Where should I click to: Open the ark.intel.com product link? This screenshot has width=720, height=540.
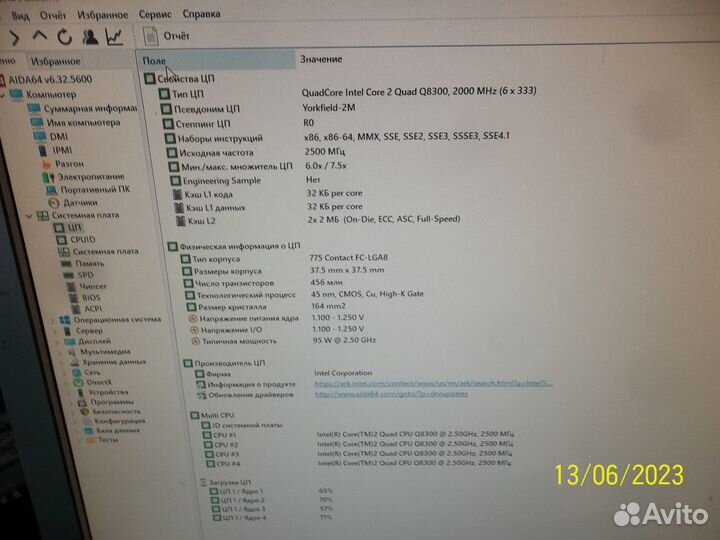433,383
